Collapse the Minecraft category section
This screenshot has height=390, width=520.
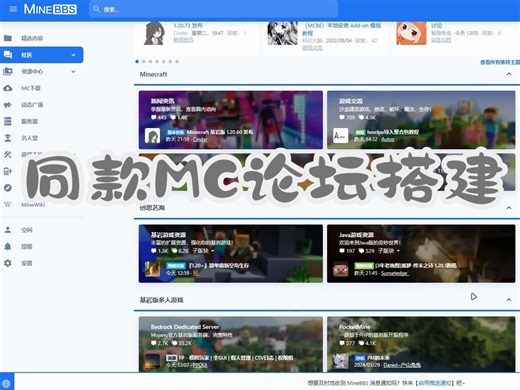point(509,74)
